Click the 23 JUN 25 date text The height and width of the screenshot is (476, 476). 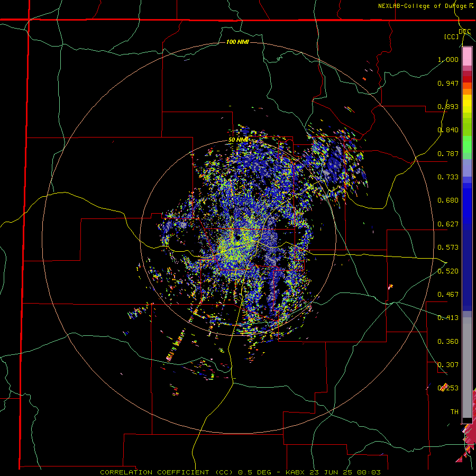(x=330, y=472)
